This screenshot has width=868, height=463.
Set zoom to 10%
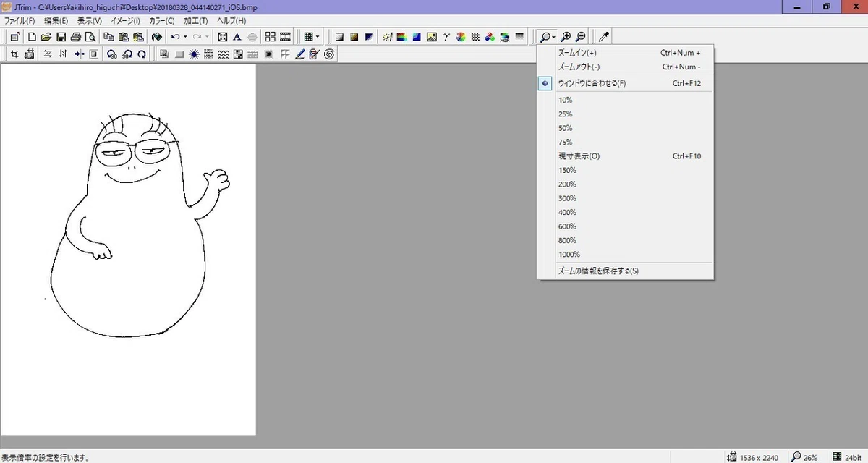coord(625,100)
